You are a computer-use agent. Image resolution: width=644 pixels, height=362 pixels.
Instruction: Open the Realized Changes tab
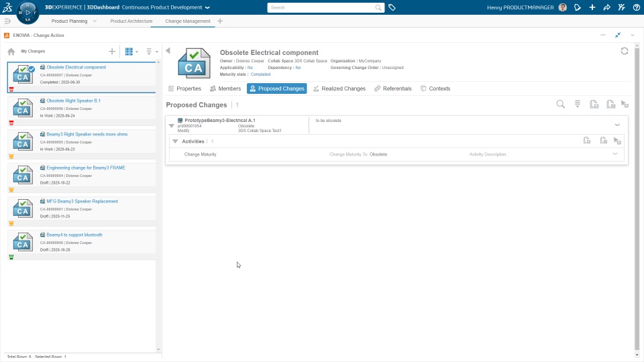(339, 88)
